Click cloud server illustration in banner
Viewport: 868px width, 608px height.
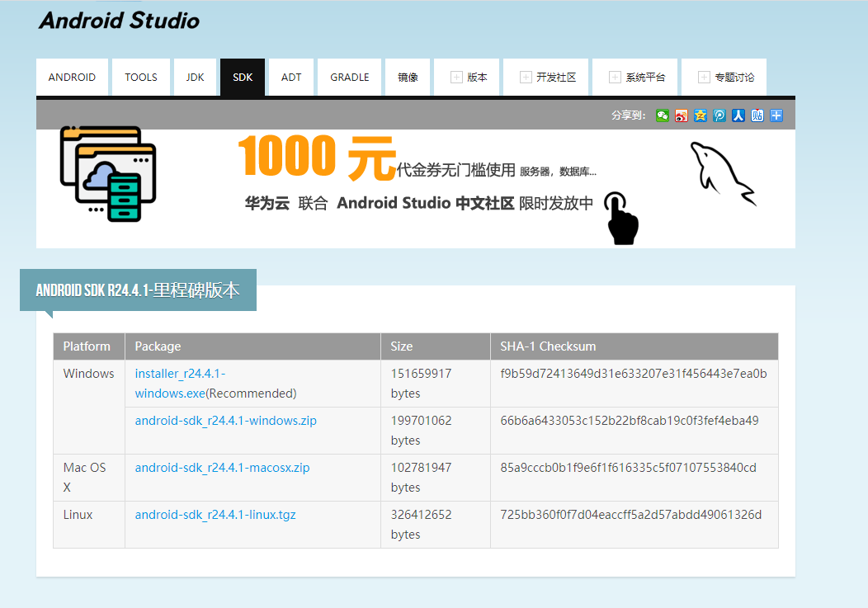pyautogui.click(x=108, y=174)
